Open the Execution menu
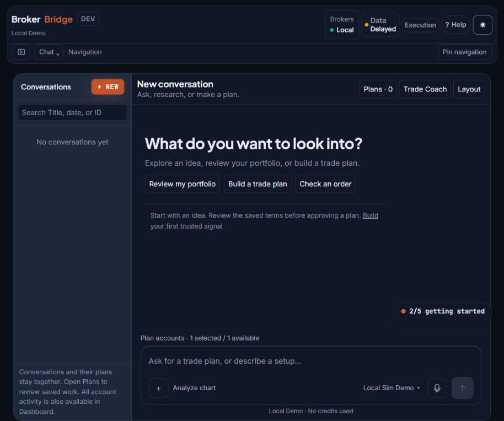Screen dimensions: 504x421 [420, 25]
